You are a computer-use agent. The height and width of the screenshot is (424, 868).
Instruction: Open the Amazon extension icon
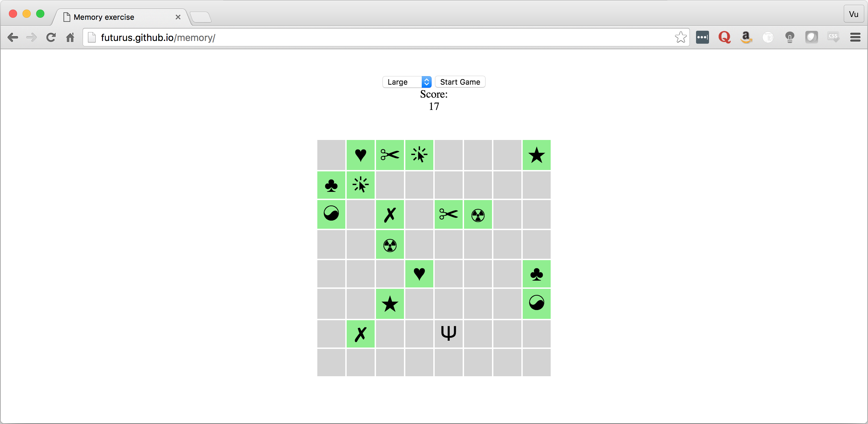(746, 37)
